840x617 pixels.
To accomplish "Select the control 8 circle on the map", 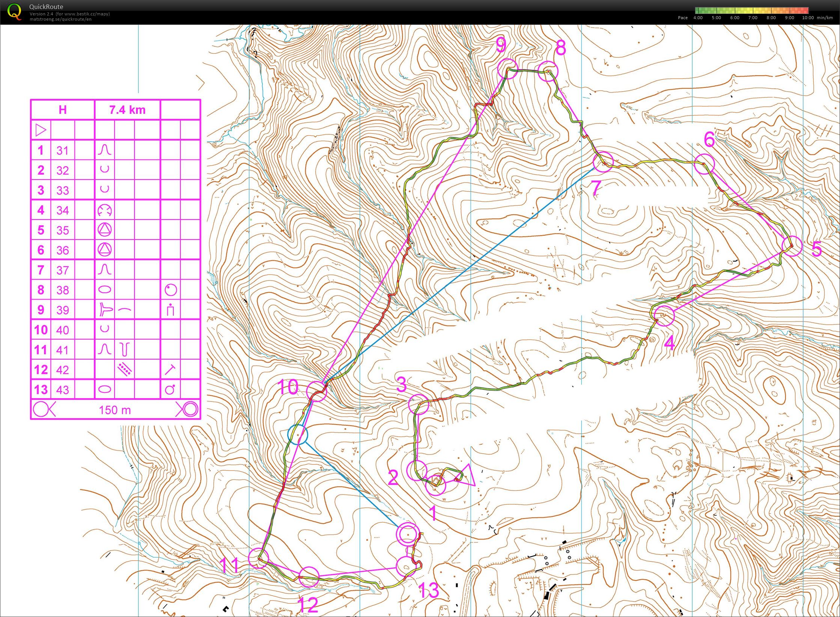I will [x=548, y=71].
